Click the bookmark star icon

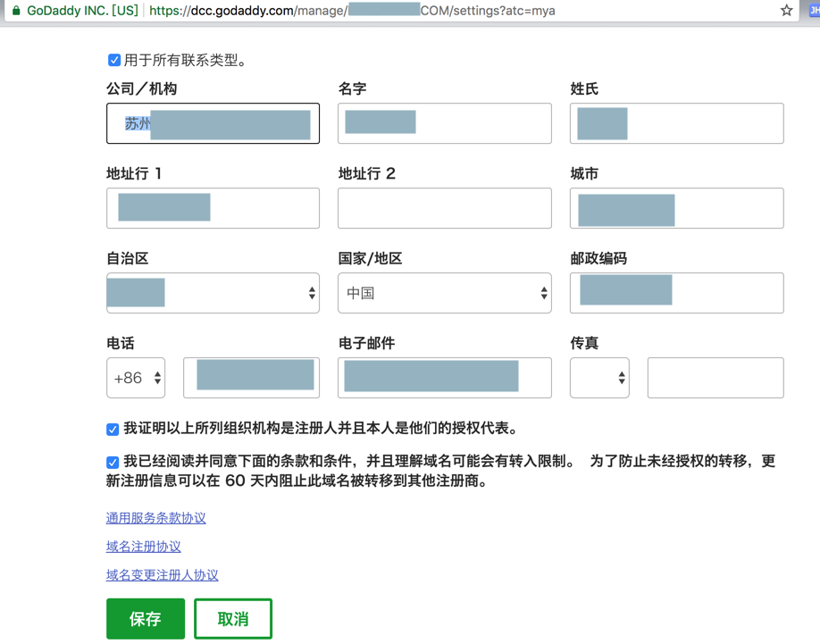pos(786,11)
